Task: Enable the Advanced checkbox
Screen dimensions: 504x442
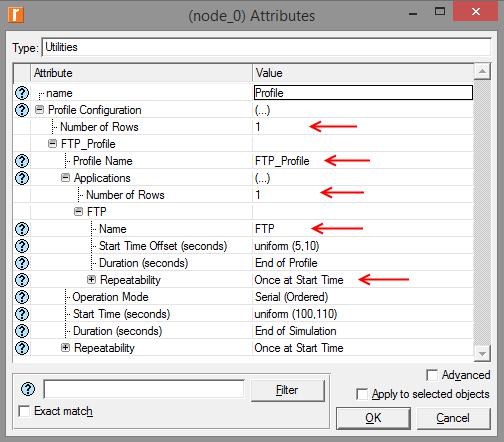Action: (432, 375)
